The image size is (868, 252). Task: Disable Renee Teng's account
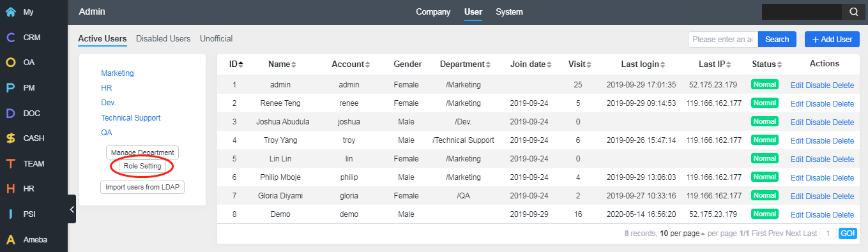(818, 103)
